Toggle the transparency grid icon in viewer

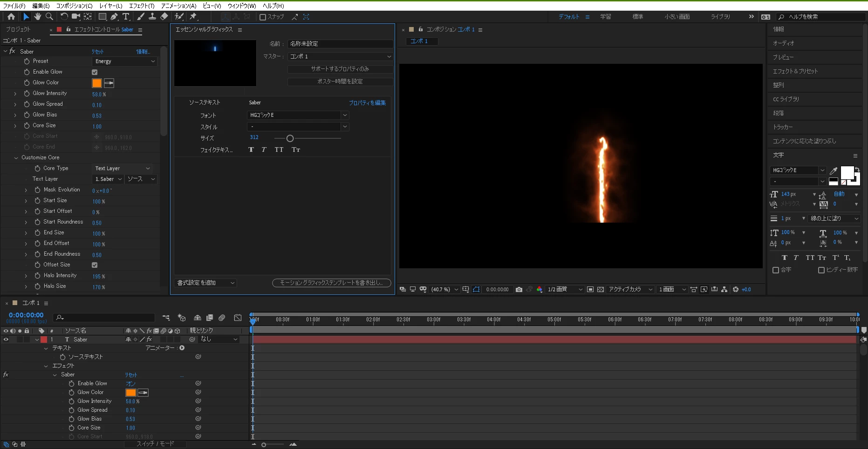pos(601,289)
